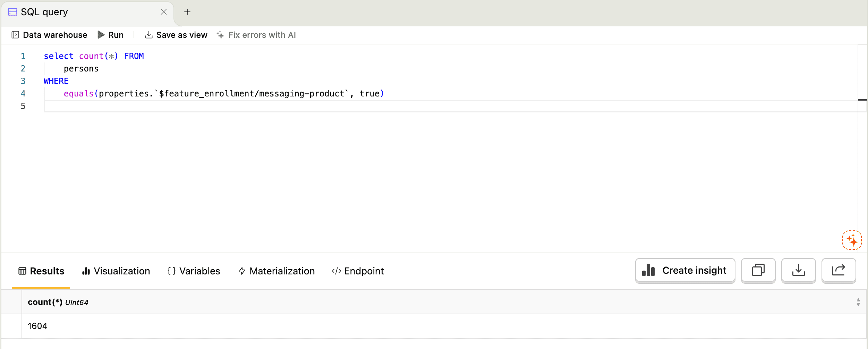Select the 1604 result cell
The width and height of the screenshot is (868, 349).
[x=37, y=325]
